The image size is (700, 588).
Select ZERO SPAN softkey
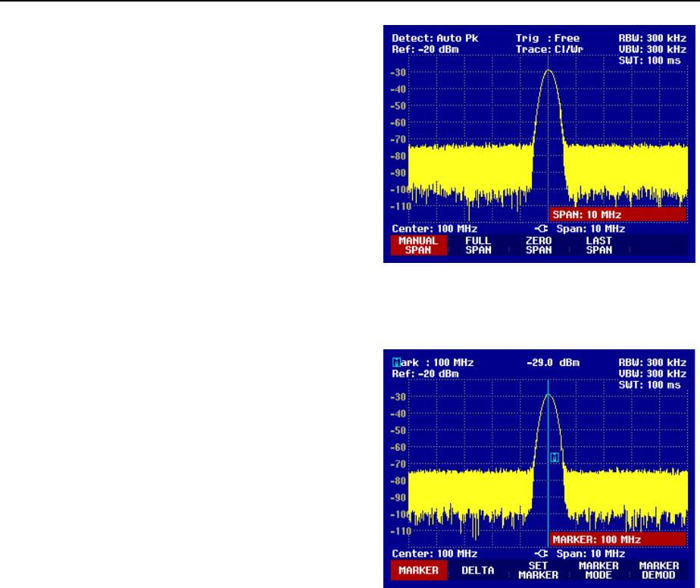539,245
